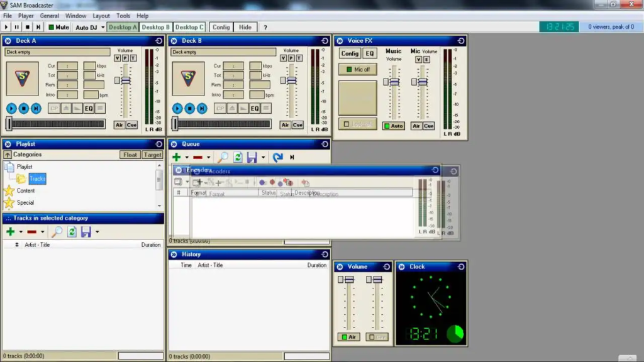Open the Tools menu

123,16
